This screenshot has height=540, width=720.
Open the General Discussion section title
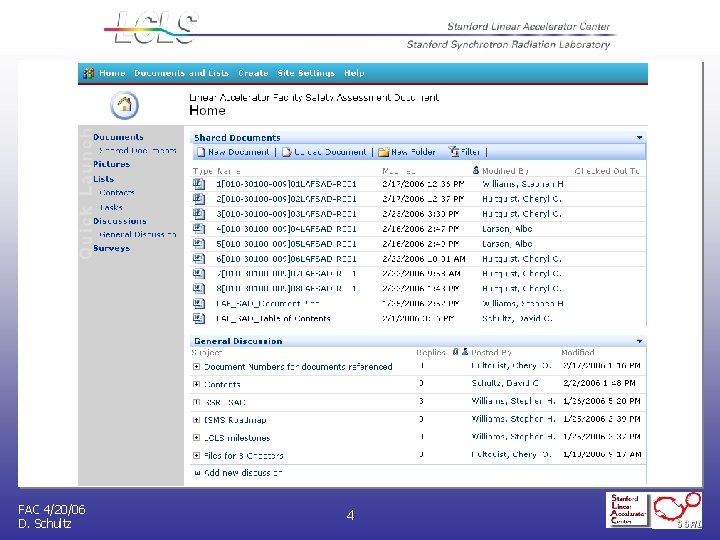click(238, 341)
